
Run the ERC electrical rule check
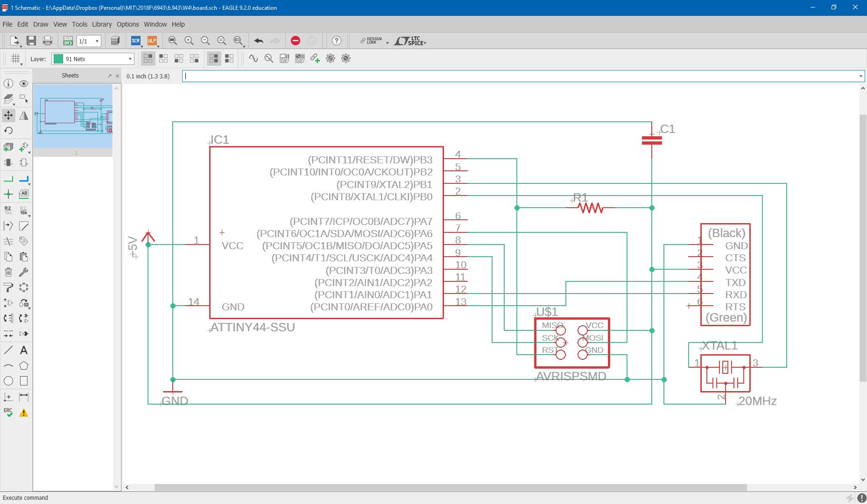8,413
